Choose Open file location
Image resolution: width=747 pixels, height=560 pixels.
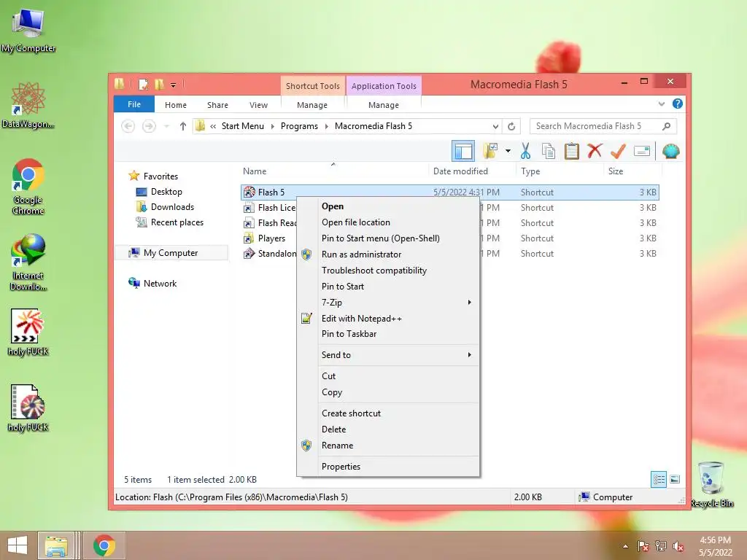(388, 222)
